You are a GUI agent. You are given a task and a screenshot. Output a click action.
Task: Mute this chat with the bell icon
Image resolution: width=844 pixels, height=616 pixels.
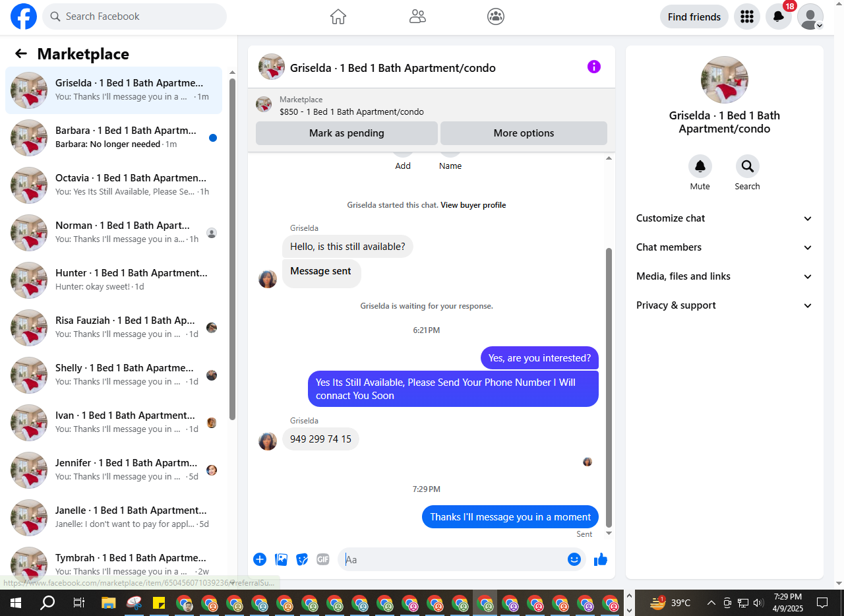click(x=700, y=166)
